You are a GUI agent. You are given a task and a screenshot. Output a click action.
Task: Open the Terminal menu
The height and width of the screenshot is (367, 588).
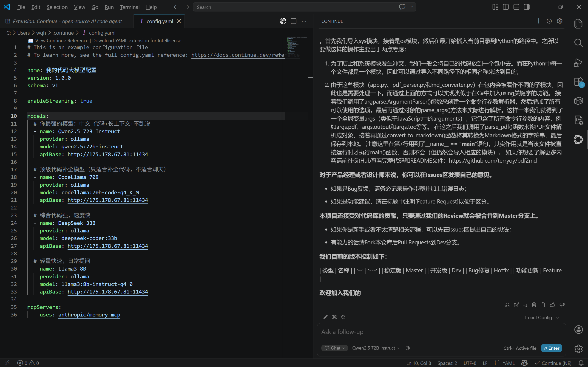point(130,7)
